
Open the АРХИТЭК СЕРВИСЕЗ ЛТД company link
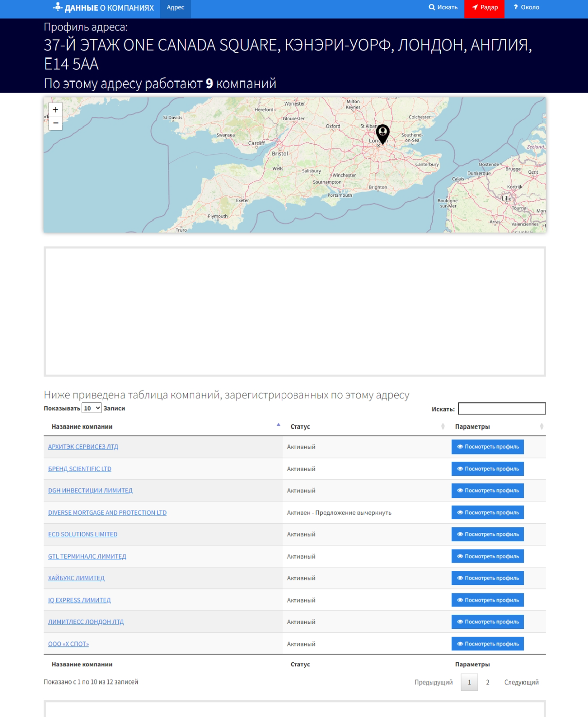point(83,447)
